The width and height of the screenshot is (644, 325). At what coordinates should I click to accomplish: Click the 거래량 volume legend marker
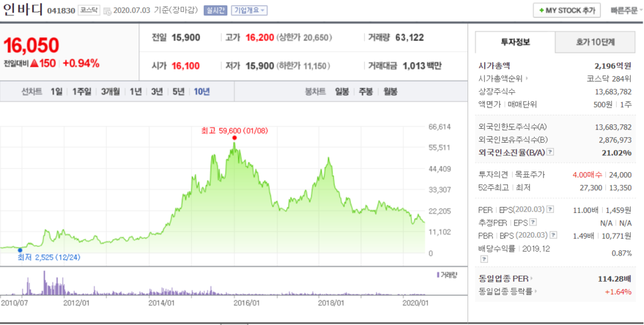[438, 274]
